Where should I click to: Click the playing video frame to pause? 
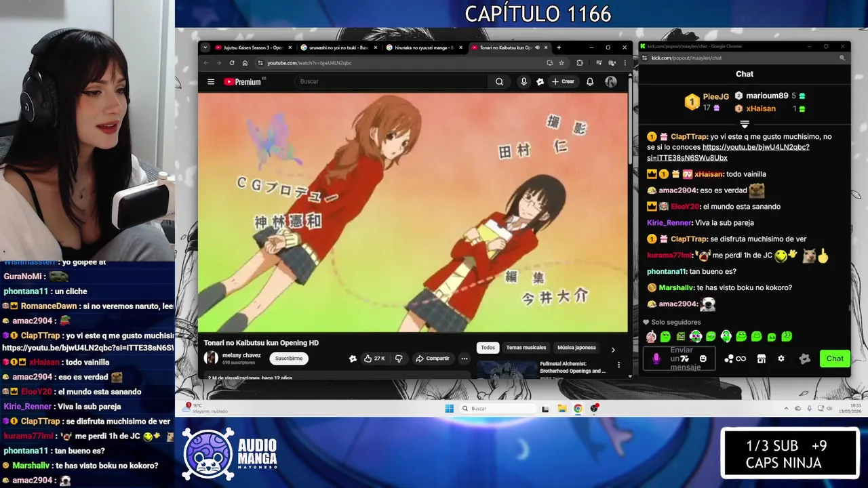tap(413, 212)
